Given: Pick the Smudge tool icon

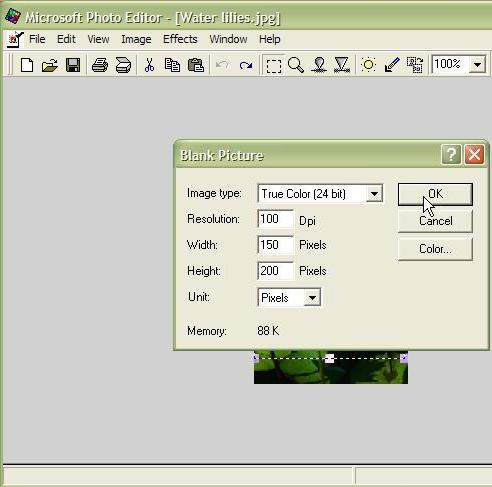Looking at the screenshot, I should click(x=319, y=65).
